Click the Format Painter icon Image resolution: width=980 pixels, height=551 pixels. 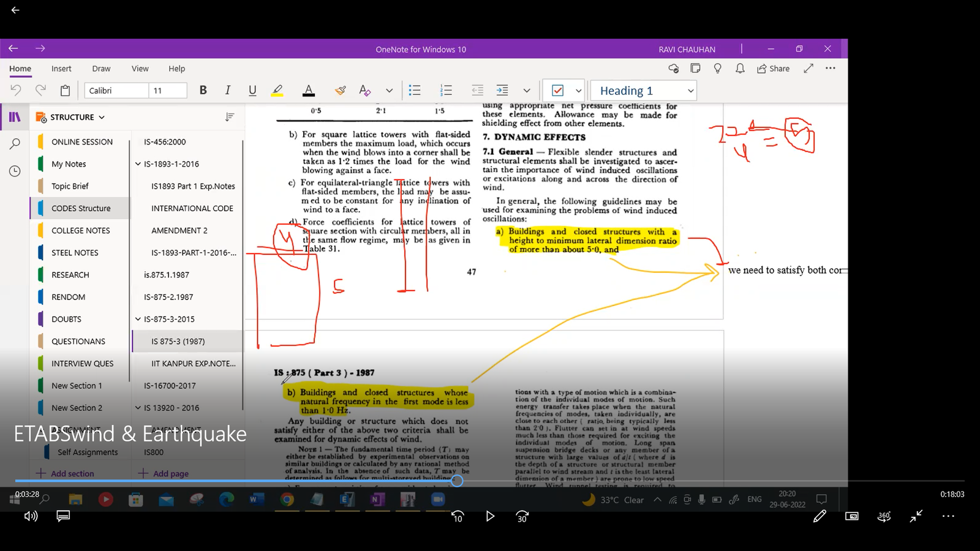click(341, 91)
